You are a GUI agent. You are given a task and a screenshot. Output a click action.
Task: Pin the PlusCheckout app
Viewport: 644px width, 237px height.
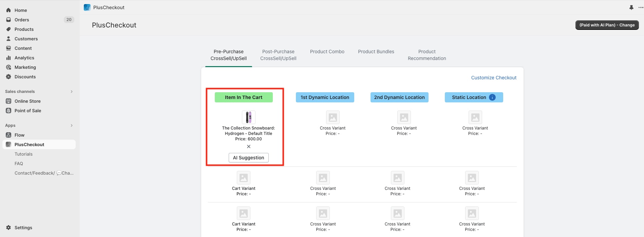(x=631, y=7)
